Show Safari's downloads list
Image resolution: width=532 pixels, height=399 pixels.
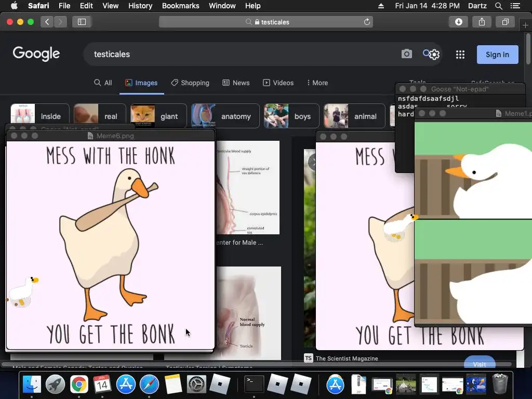(458, 22)
